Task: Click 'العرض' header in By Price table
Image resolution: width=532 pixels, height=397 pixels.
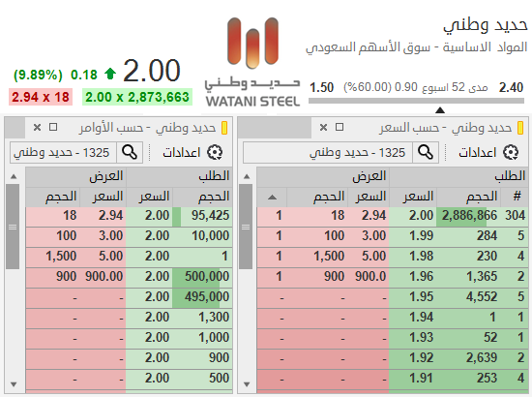Action: (x=323, y=176)
